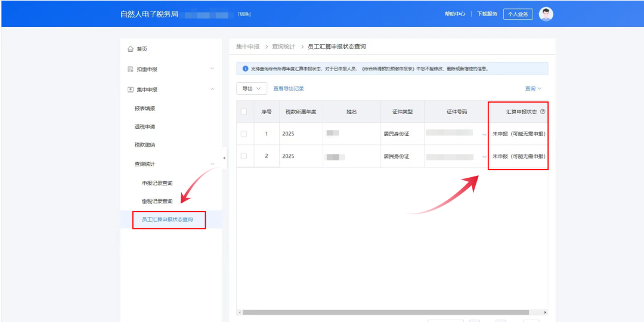The width and height of the screenshot is (644, 322).
Task: Click the 个人业务 button
Action: point(518,14)
